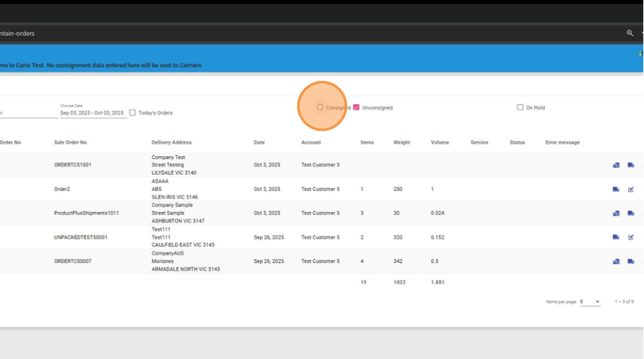644x359 pixels.
Task: Click the truck icon for ORDERTC50007
Action: click(631, 261)
